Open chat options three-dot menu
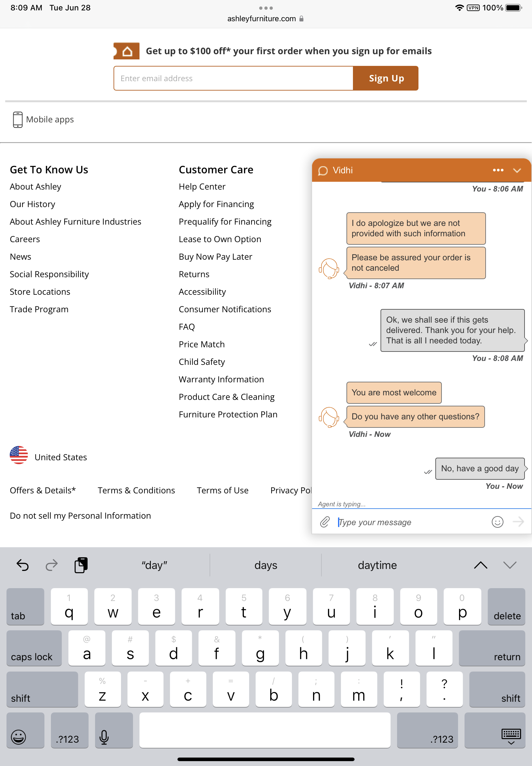The image size is (532, 766). click(498, 170)
